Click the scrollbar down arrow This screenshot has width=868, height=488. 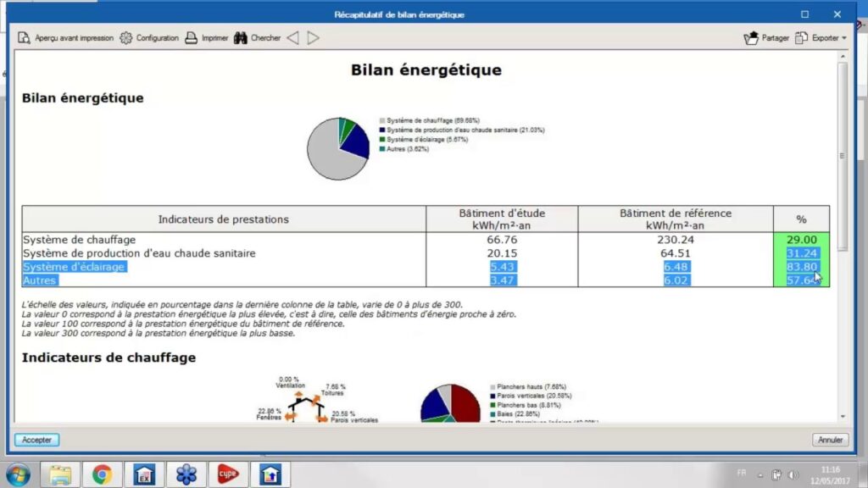(x=842, y=416)
